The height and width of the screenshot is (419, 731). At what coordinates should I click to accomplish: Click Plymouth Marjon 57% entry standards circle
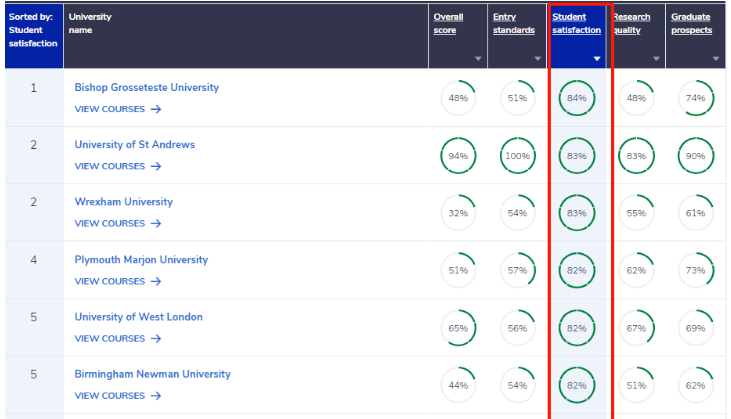(x=517, y=270)
